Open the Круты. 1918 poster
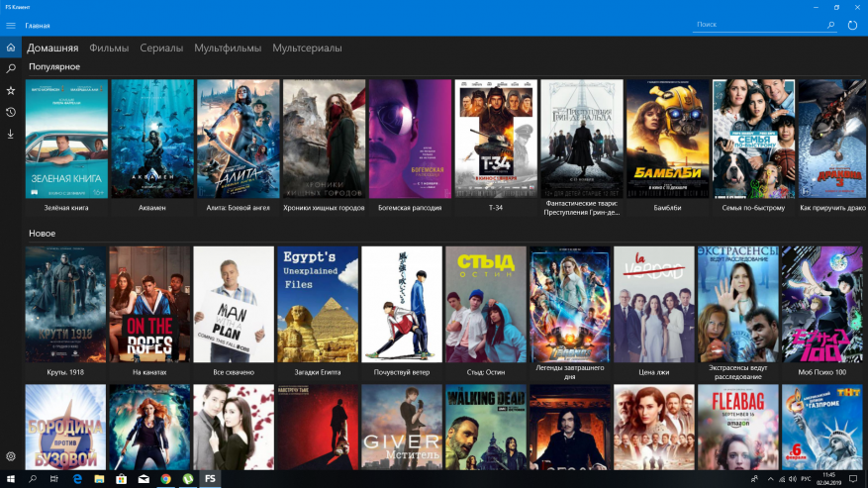The width and height of the screenshot is (868, 488). [x=65, y=304]
